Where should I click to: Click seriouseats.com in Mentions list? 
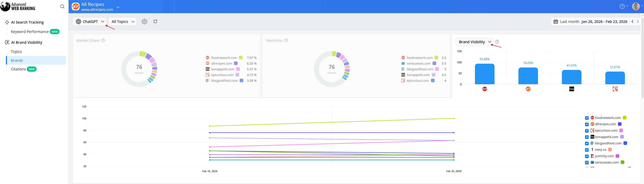pos(418,63)
